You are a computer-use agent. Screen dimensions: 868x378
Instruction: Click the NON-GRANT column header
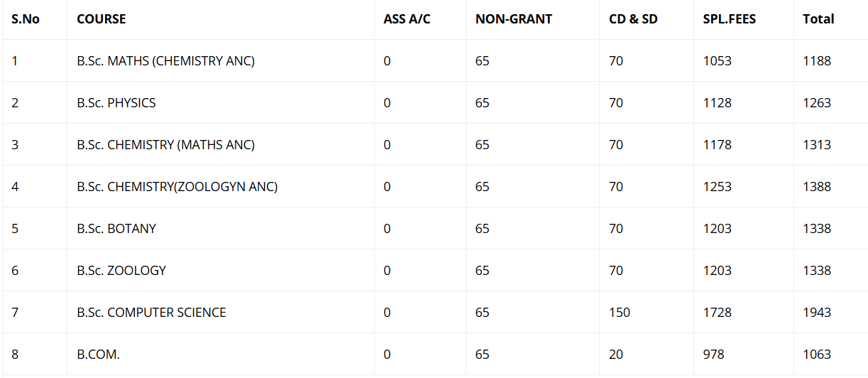pyautogui.click(x=514, y=19)
